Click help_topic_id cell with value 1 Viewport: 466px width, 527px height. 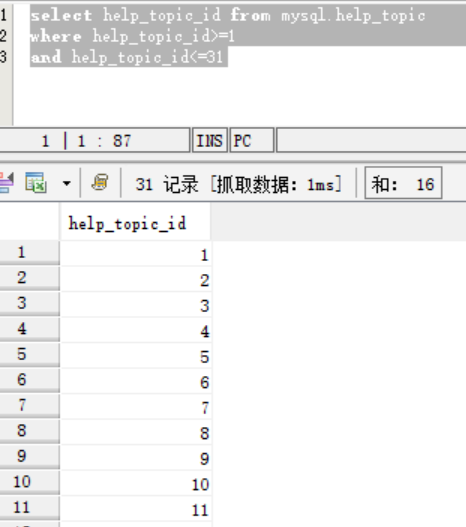pyautogui.click(x=136, y=254)
